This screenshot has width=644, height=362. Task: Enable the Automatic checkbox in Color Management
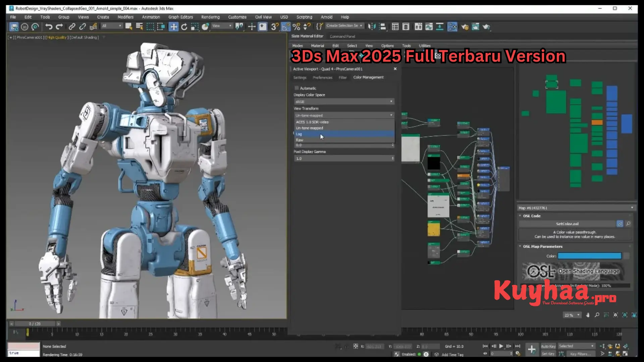(297, 88)
